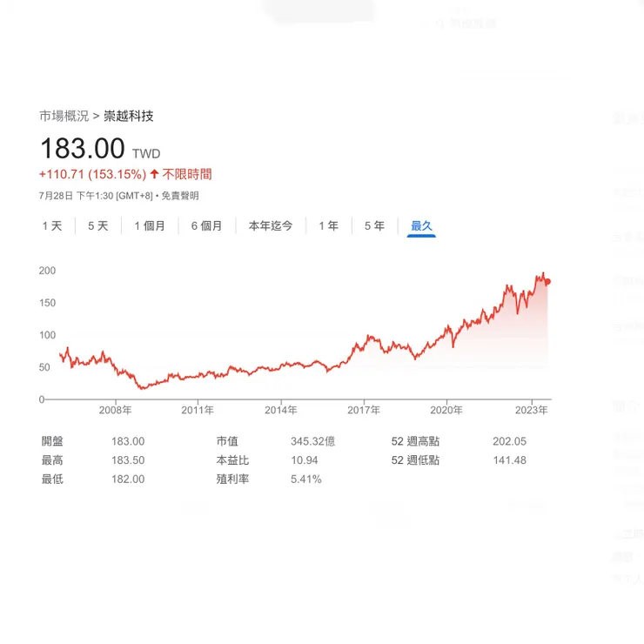Click the 殖利率 value 5.41%

(306, 480)
